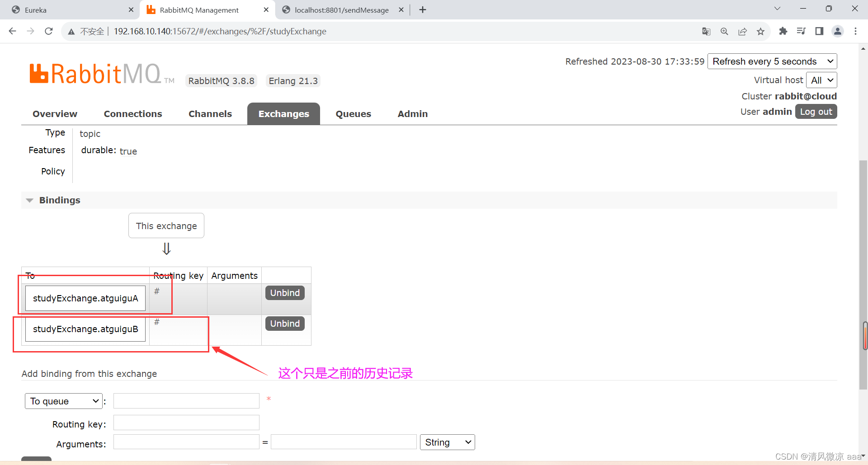
Task: Click the This exchange box
Action: (166, 225)
